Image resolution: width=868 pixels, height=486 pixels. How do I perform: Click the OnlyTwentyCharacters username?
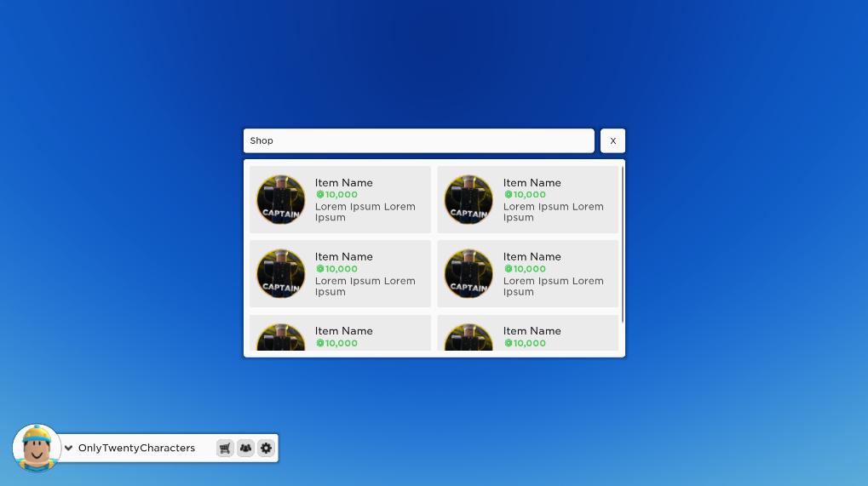137,448
